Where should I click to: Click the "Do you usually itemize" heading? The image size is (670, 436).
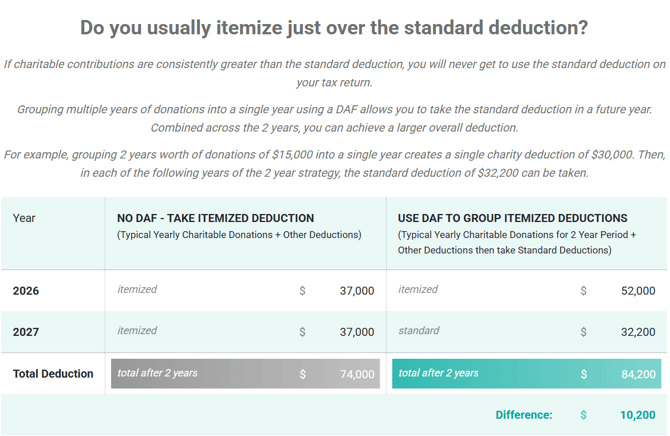[x=334, y=27]
